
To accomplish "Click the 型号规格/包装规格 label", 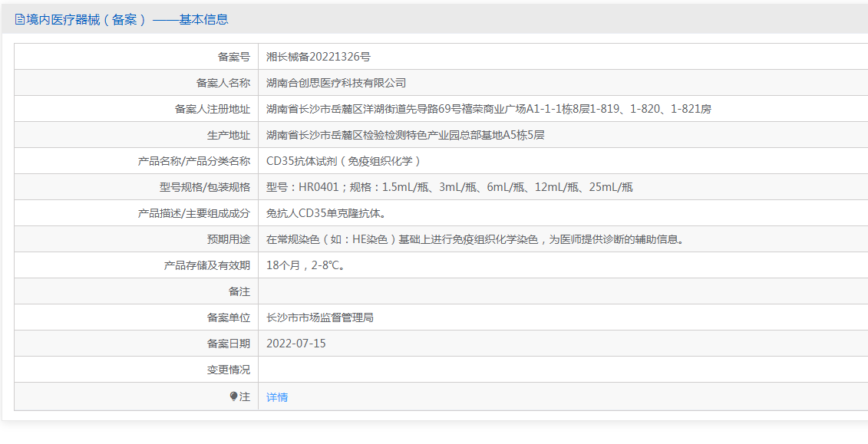I will pyautogui.click(x=205, y=187).
